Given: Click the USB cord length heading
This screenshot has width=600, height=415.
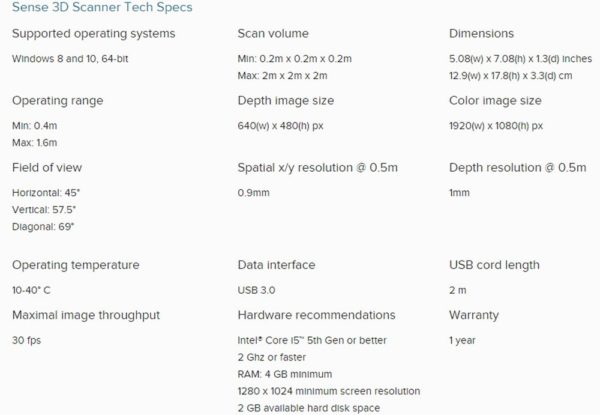Looking at the screenshot, I should [494, 265].
